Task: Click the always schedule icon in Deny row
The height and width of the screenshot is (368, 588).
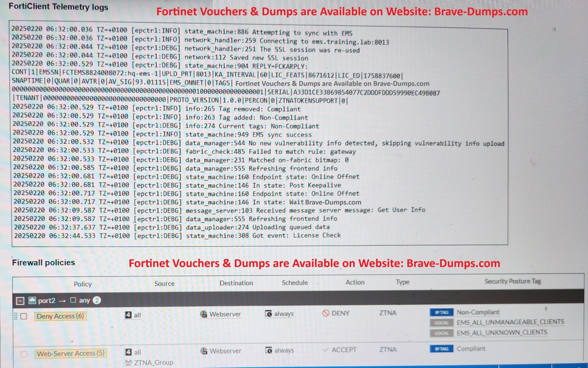Action: 268,314
